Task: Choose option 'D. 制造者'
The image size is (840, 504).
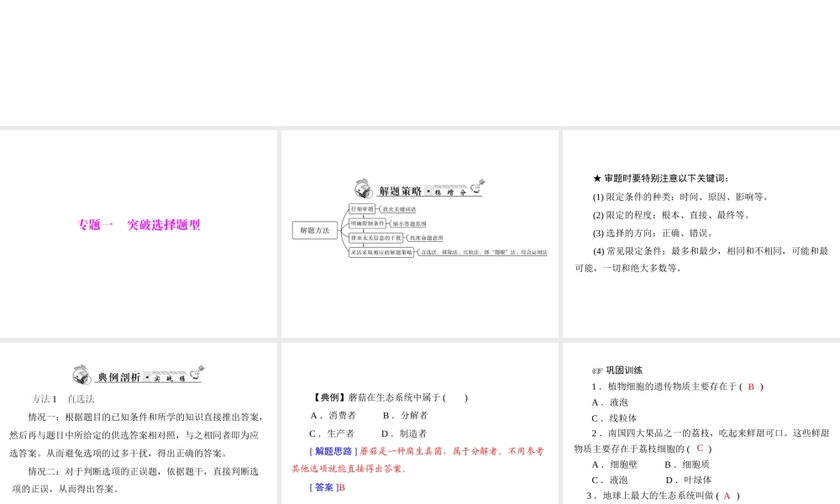Action: click(404, 433)
